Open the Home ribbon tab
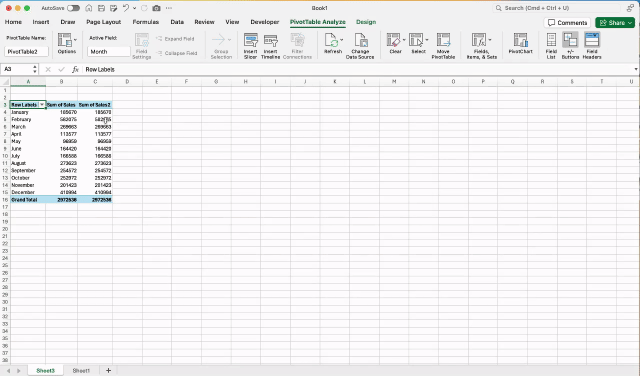This screenshot has height=376, width=640. tap(13, 22)
